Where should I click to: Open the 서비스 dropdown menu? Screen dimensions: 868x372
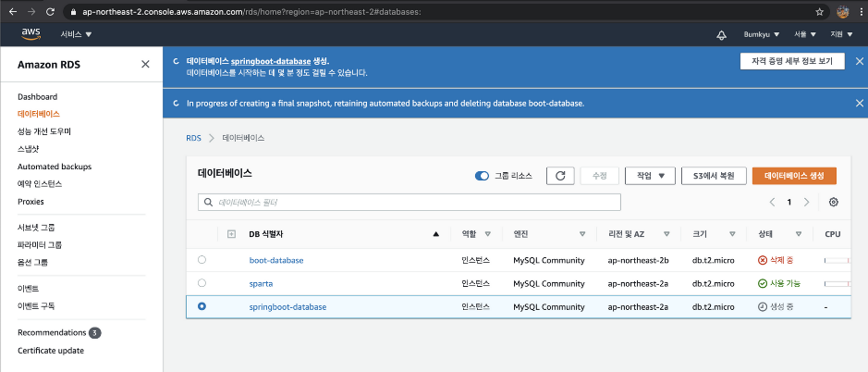[76, 34]
